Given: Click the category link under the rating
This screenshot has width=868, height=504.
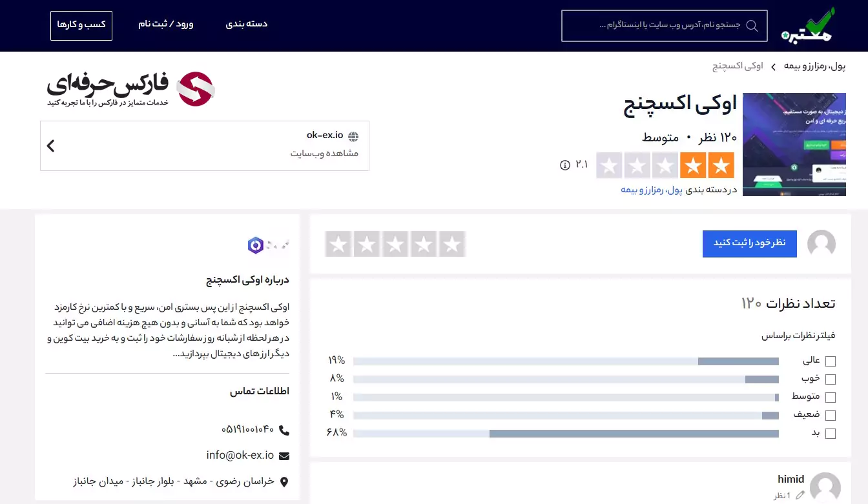Looking at the screenshot, I should click(x=652, y=190).
